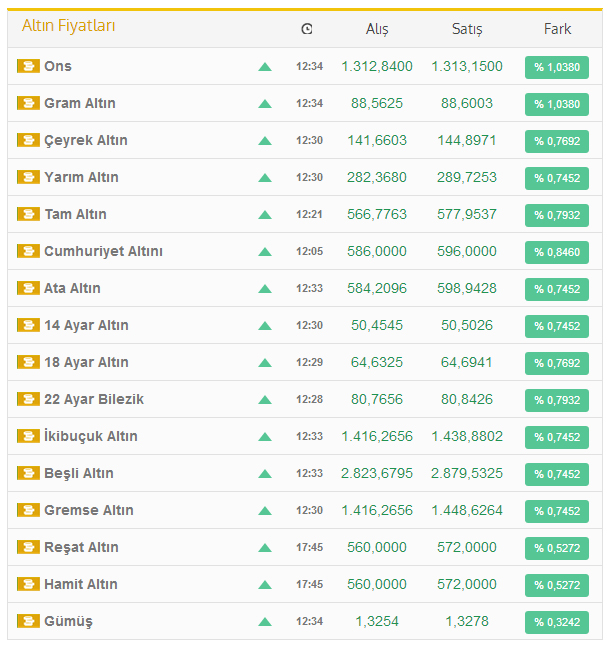
Task: Click the % 1,0380 badge in Ons row
Action: (x=556, y=67)
